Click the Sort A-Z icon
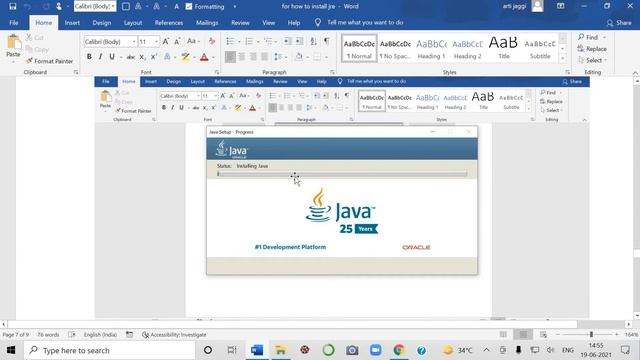The height and width of the screenshot is (360, 640). tap(313, 42)
